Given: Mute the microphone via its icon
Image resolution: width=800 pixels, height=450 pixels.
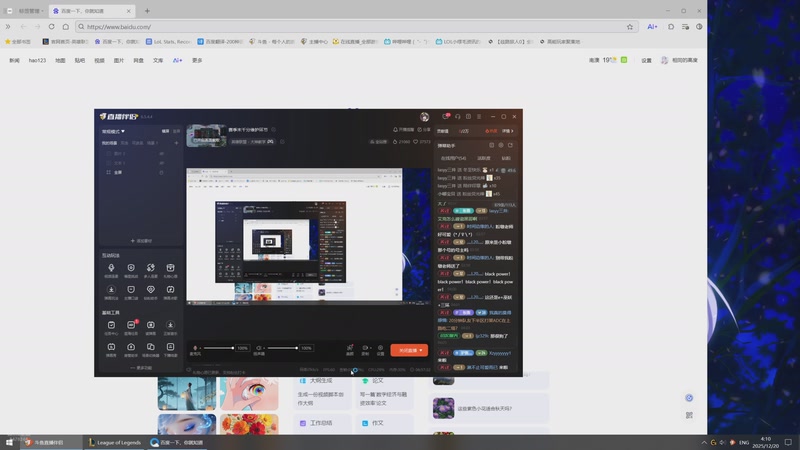Looking at the screenshot, I should [195, 348].
